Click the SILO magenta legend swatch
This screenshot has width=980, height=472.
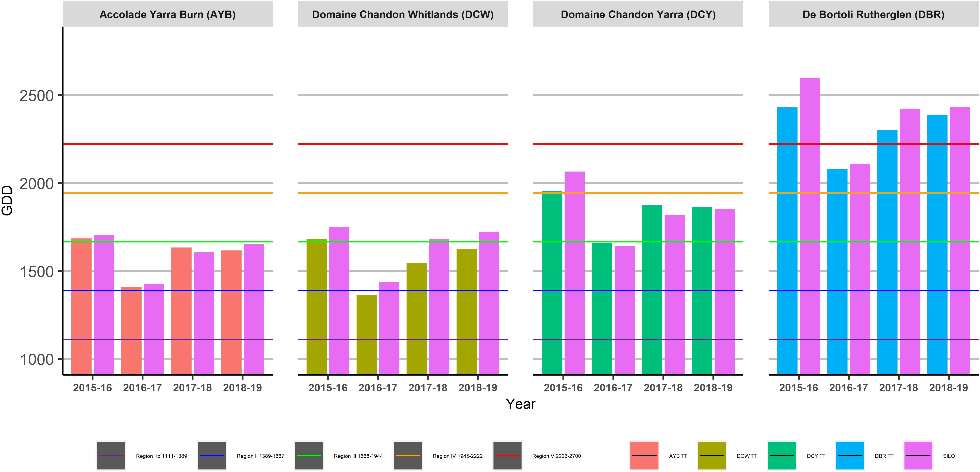(918, 455)
